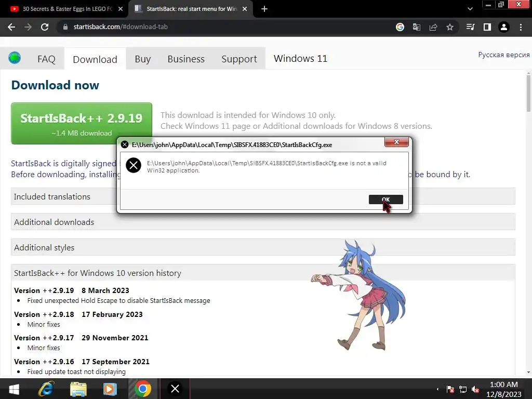Click the padlock site info icon
This screenshot has width=532, height=399.
click(x=65, y=27)
